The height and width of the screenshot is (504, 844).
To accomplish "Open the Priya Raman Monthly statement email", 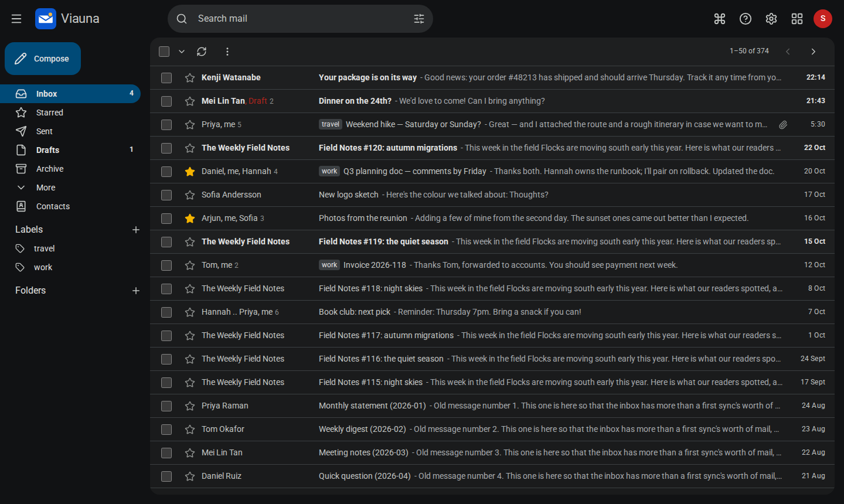I will (492, 406).
